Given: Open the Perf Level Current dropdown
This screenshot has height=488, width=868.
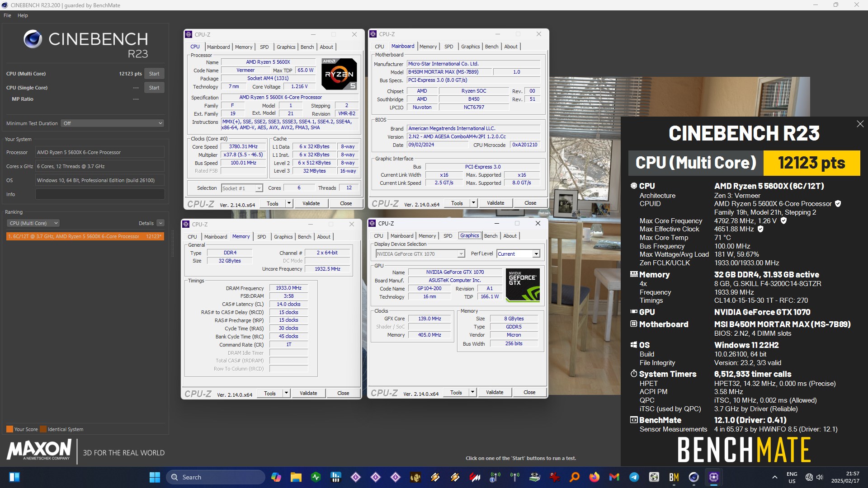Looking at the screenshot, I should 518,254.
